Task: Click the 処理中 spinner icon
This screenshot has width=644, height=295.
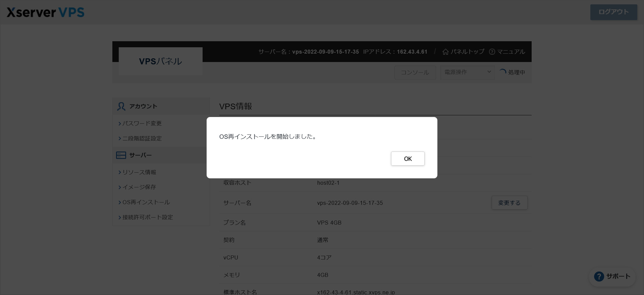Action: click(502, 72)
